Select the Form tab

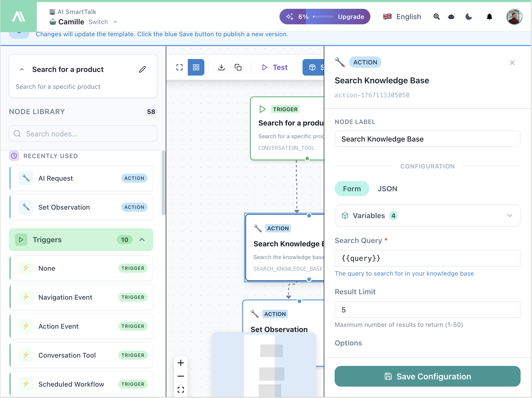click(352, 189)
